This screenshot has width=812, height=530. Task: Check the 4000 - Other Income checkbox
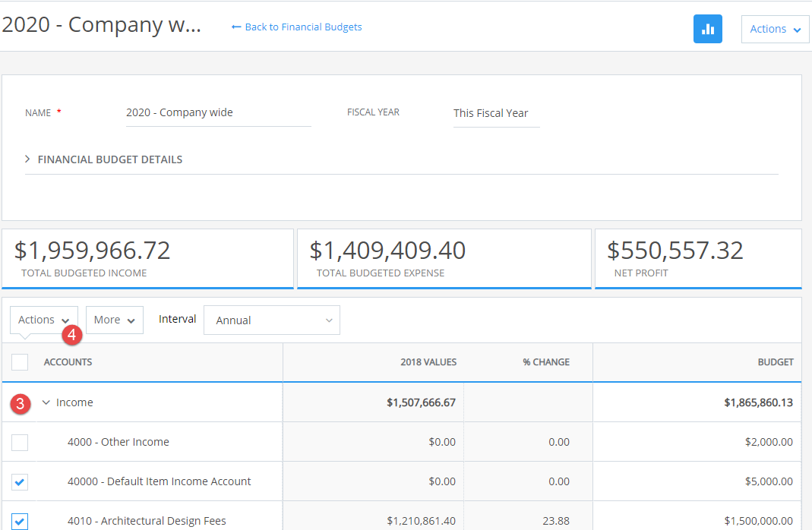20,443
